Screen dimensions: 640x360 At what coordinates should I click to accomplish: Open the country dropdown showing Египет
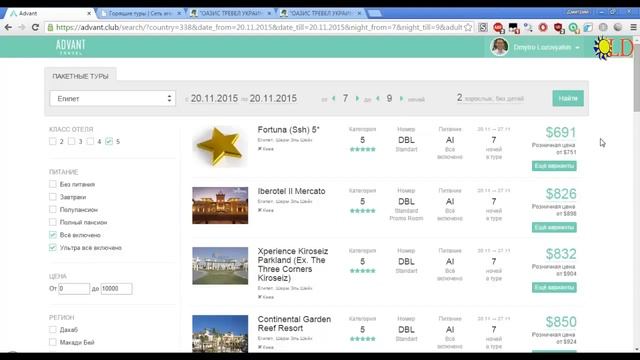coord(113,98)
